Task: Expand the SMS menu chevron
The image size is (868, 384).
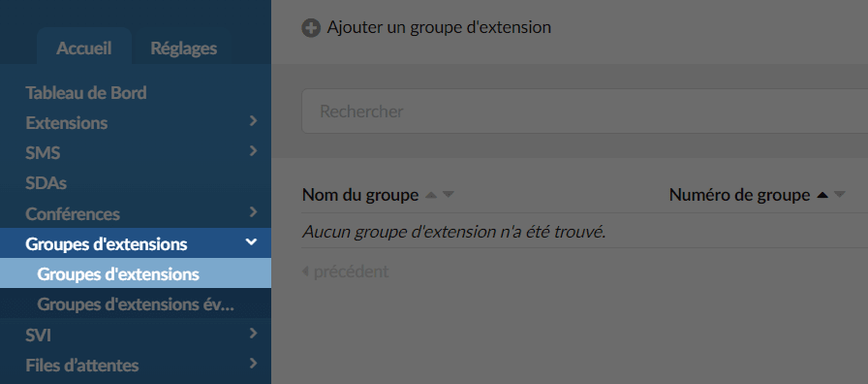Action: [253, 150]
